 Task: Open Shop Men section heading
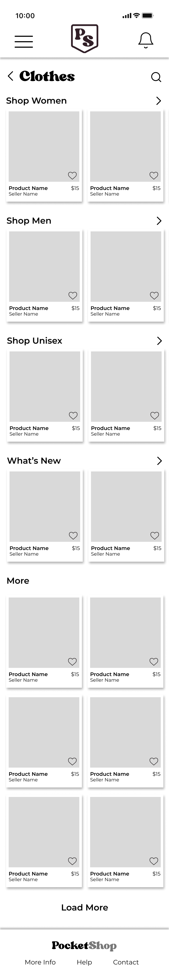coord(29,221)
